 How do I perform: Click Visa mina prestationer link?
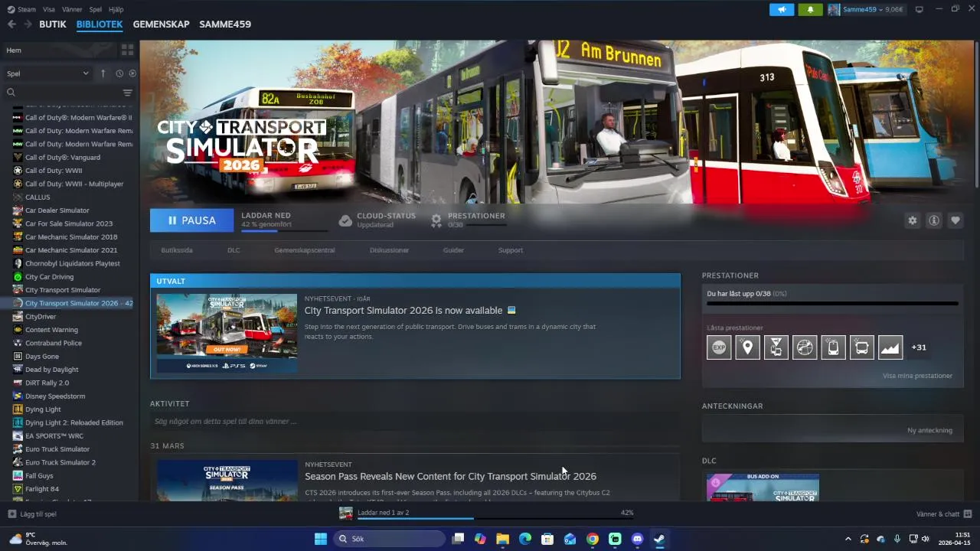click(x=917, y=376)
